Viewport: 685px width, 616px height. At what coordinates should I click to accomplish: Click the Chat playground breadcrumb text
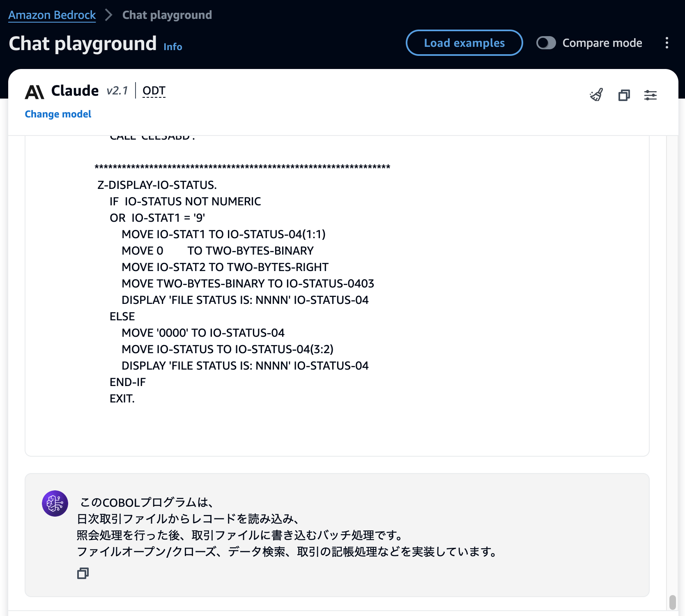click(x=167, y=15)
